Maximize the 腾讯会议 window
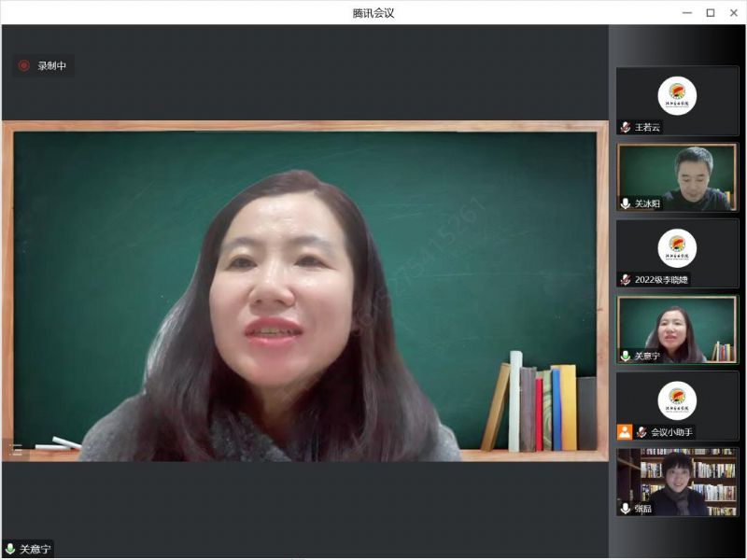The width and height of the screenshot is (747, 560). pos(710,12)
